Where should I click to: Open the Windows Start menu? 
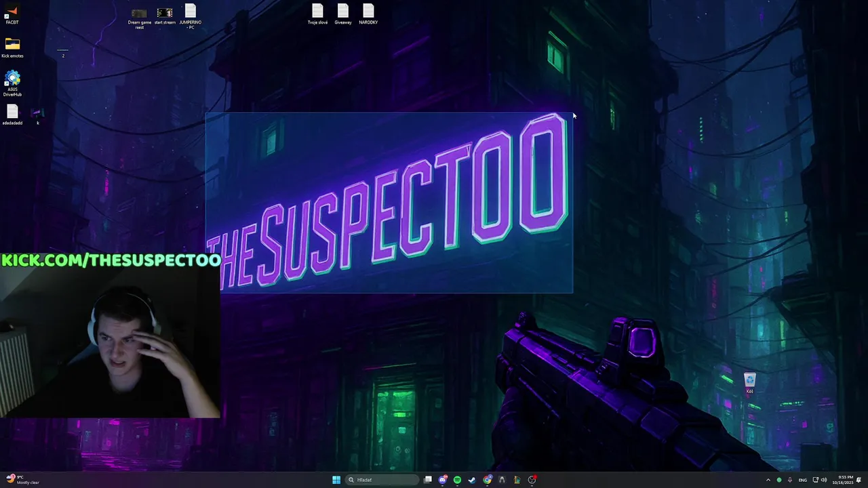click(336, 480)
